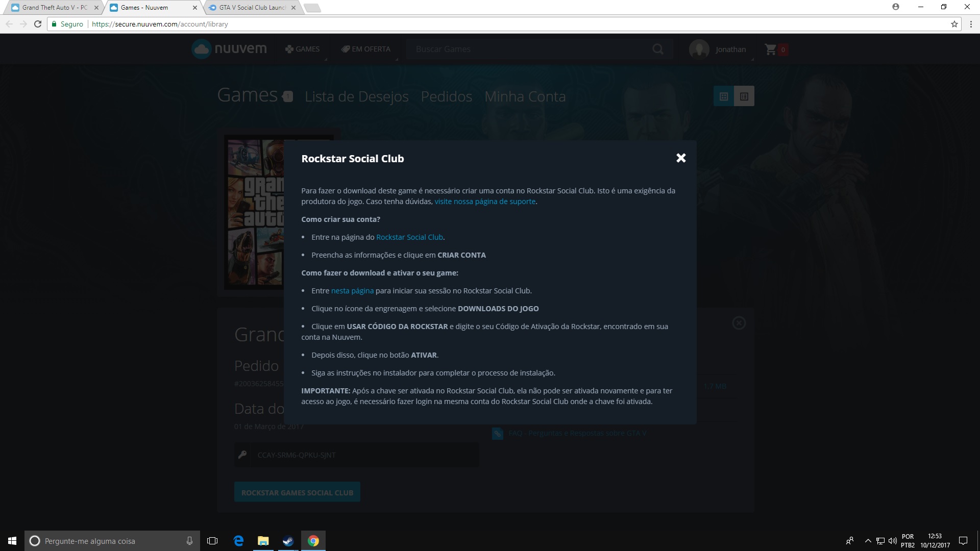Click Jonathan's profile avatar

coord(699,49)
